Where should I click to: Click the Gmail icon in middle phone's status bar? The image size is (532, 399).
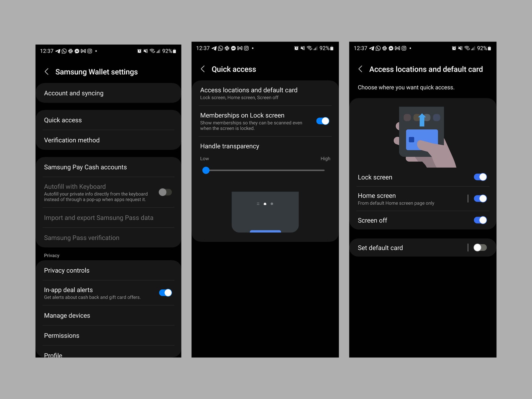point(240,48)
